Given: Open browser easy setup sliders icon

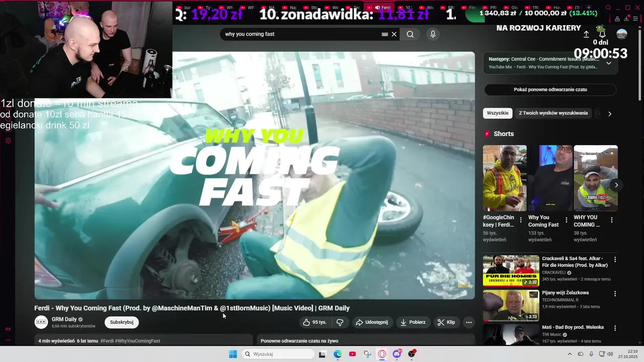Looking at the screenshot, I should (x=636, y=19).
